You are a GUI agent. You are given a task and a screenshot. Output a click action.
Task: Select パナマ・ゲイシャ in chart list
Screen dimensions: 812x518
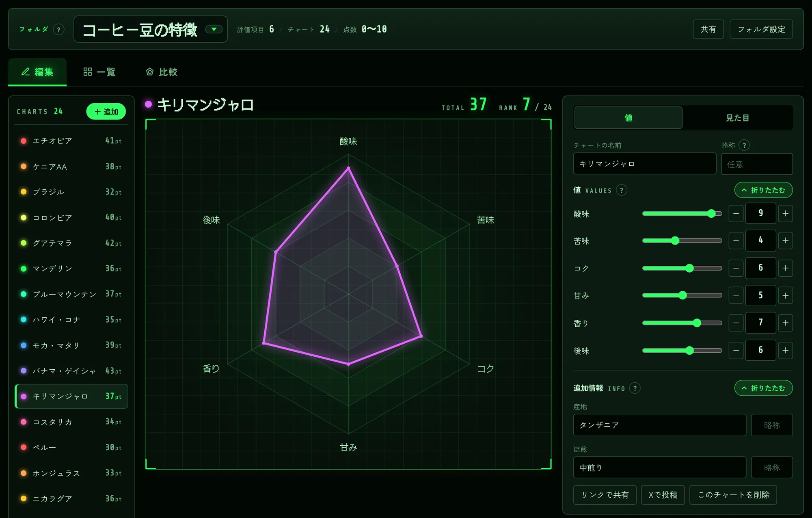(71, 371)
